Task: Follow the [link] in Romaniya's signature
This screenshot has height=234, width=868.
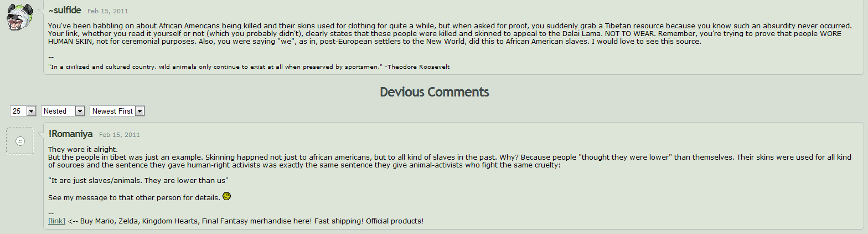Action: tap(56, 221)
